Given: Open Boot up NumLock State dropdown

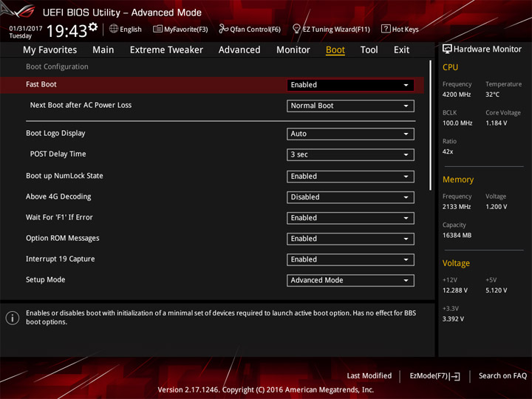Looking at the screenshot, I should [x=350, y=177].
